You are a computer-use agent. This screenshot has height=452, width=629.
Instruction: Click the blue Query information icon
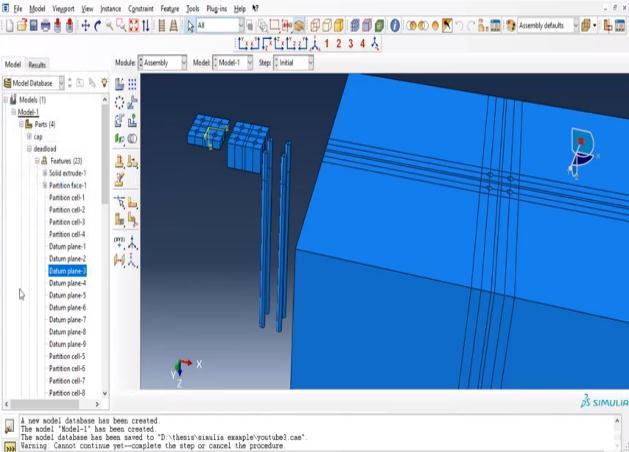tap(395, 26)
